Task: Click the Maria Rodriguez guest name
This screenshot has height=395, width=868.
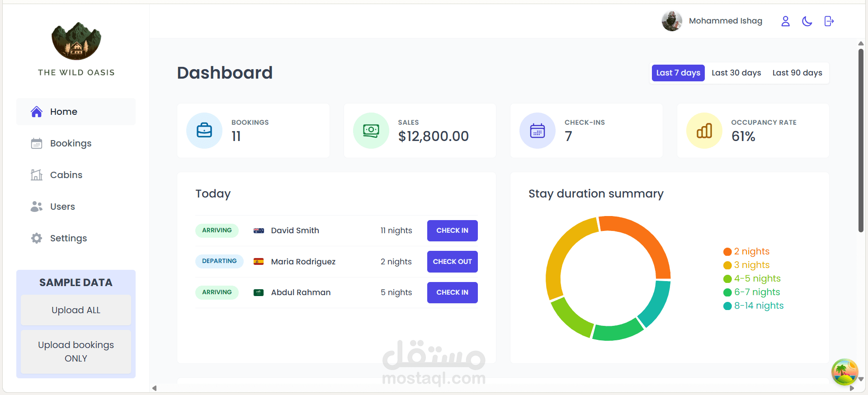Action: [303, 262]
